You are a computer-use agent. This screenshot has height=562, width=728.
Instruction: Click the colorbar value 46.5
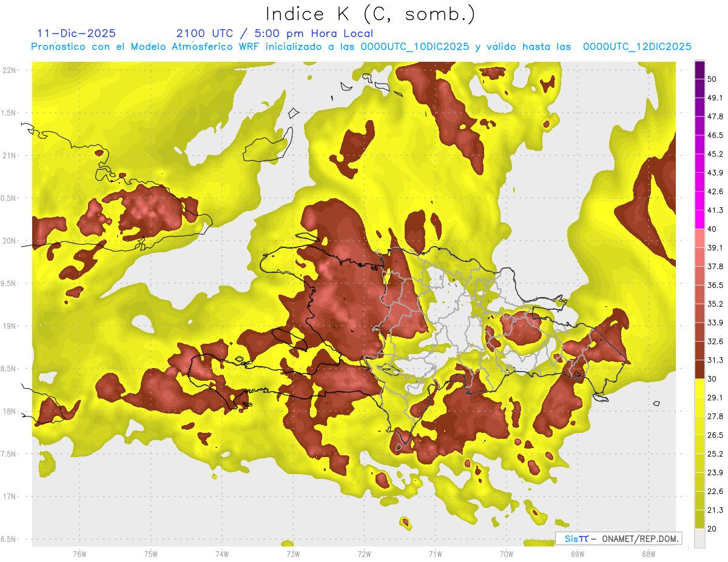715,136
